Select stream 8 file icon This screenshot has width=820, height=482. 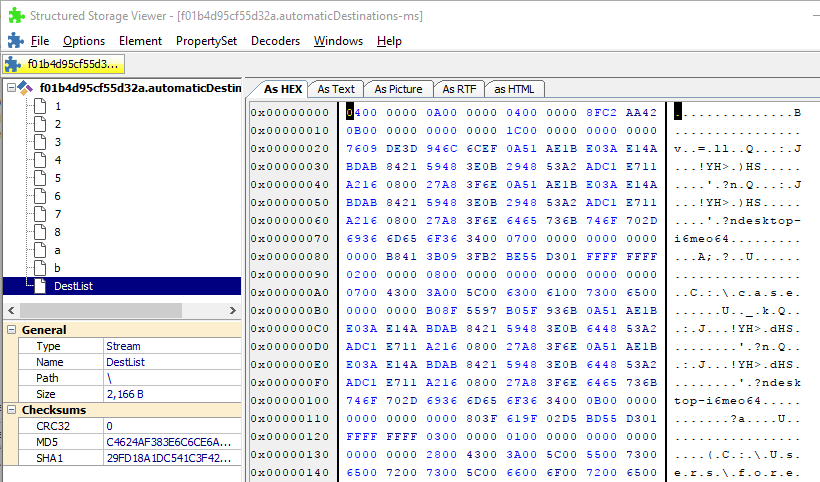click(40, 232)
